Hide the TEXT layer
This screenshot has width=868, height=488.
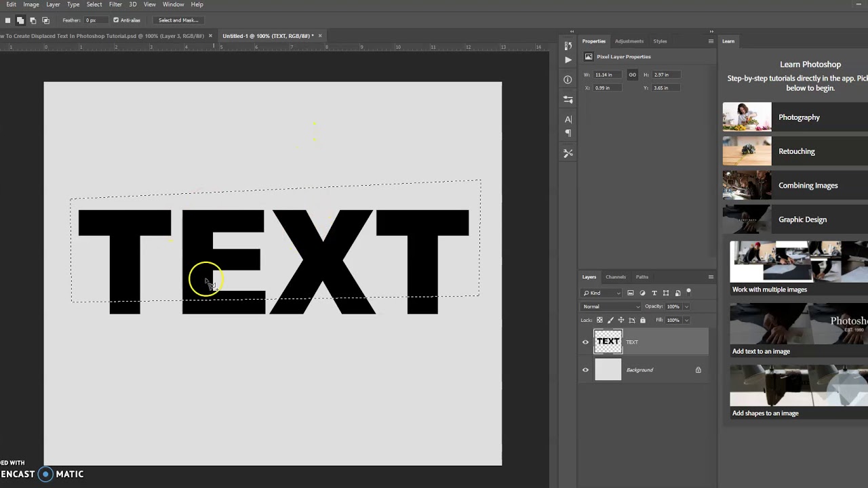[585, 342]
